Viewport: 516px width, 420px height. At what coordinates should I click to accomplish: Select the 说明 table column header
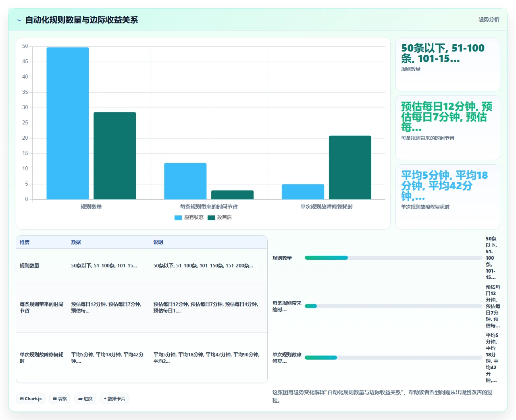158,242
